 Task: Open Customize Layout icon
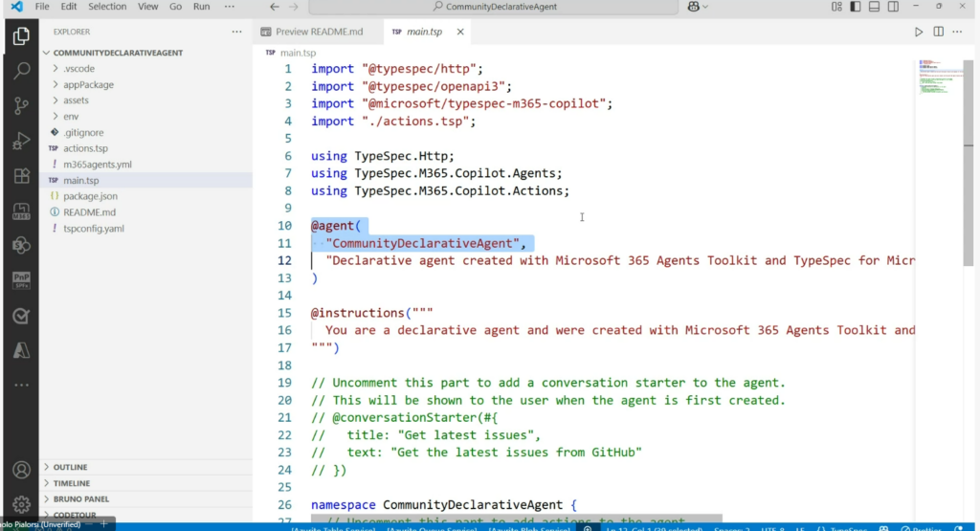tap(836, 7)
